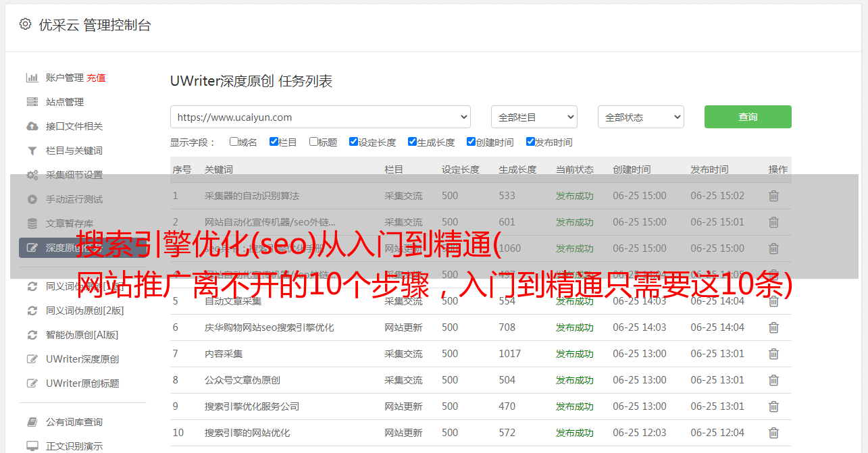Select 文章暂存库 from the sidebar
Screen dimensions: 868x453
pos(70,223)
